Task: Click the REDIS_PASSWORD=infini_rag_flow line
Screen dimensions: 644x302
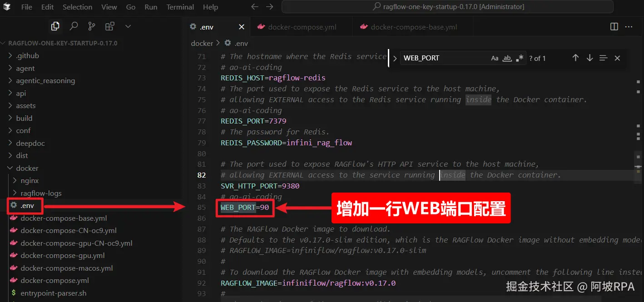Action: pyautogui.click(x=286, y=143)
